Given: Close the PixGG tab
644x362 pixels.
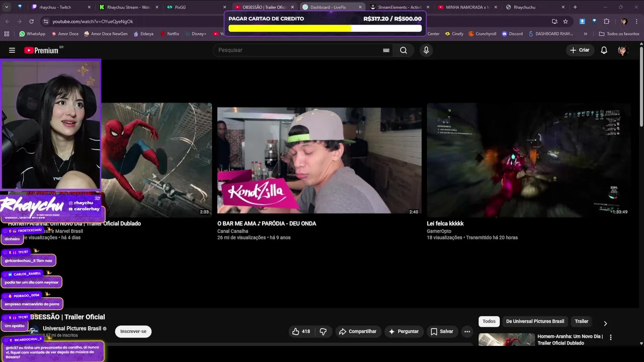Looking at the screenshot, I should [x=225, y=7].
